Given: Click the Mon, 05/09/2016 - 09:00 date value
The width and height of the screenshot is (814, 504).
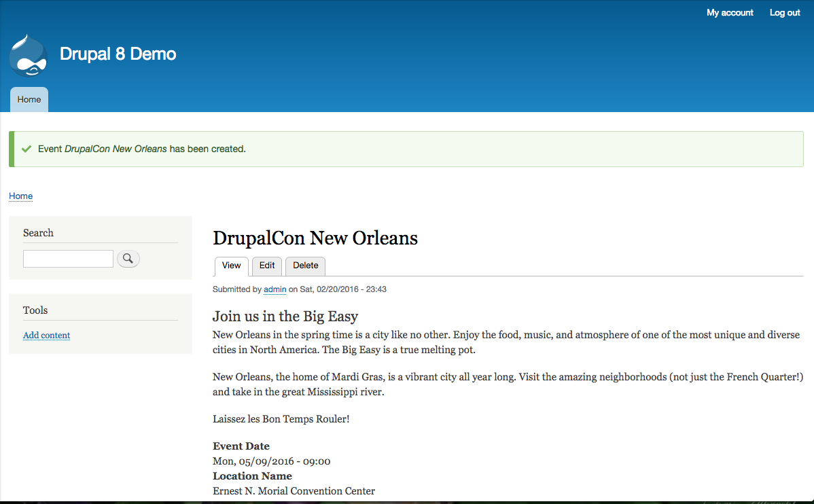Looking at the screenshot, I should pos(272,461).
